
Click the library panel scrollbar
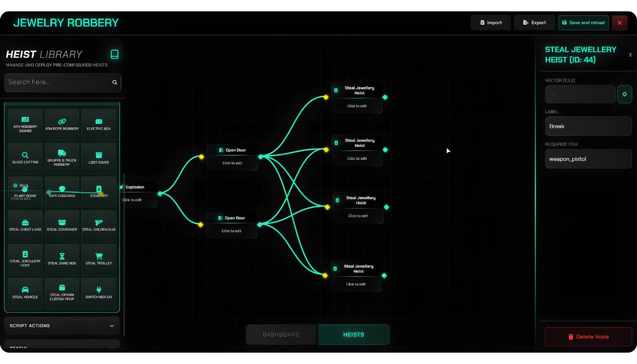124,255
